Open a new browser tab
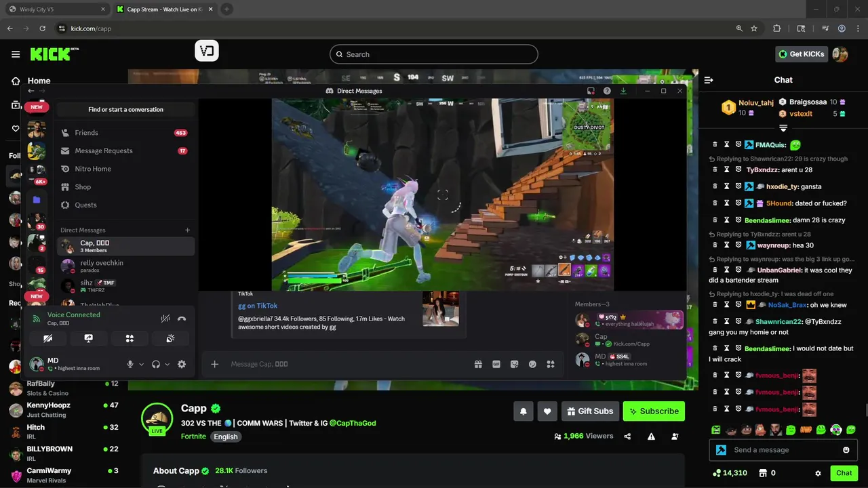The image size is (868, 488). [226, 9]
